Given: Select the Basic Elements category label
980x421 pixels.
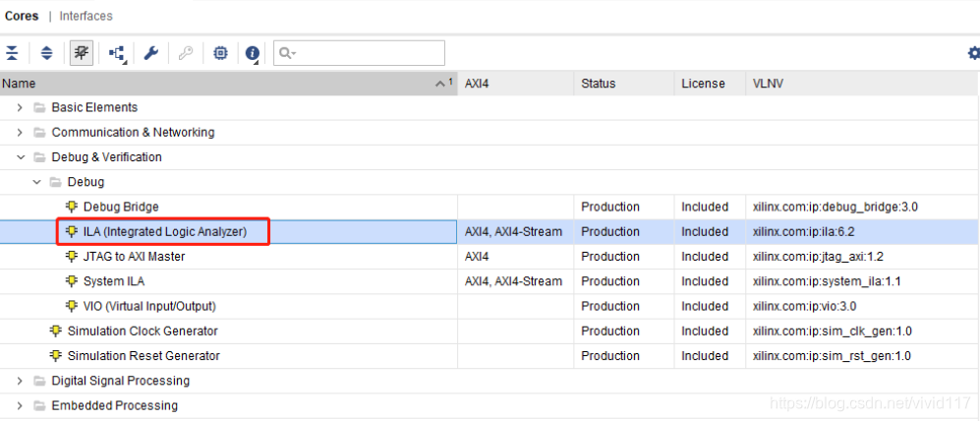Looking at the screenshot, I should [94, 107].
